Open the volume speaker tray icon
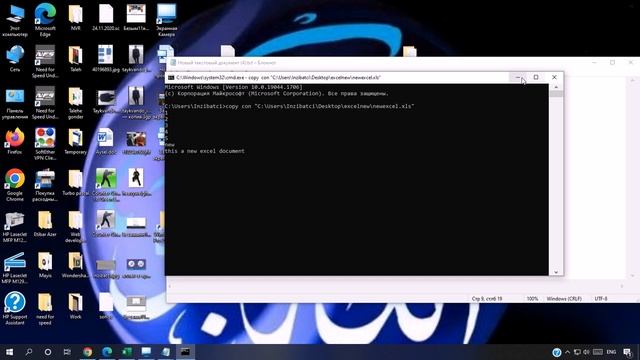This screenshot has height=360, width=640. pyautogui.click(x=587, y=352)
